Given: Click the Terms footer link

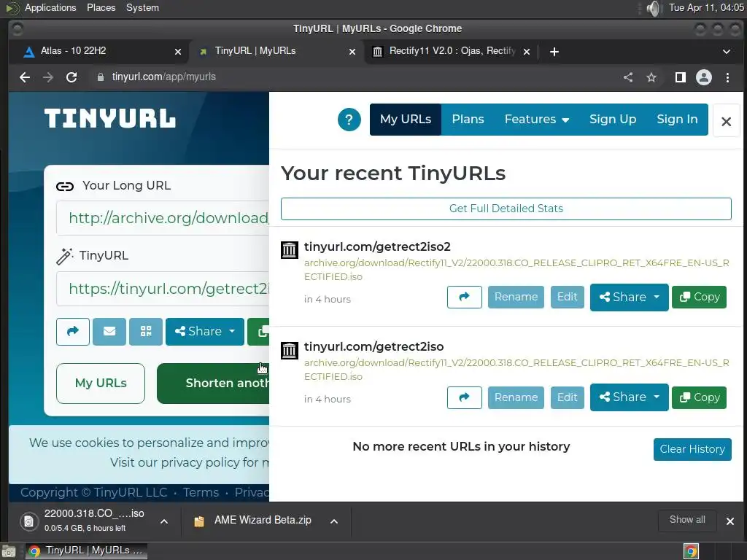Looking at the screenshot, I should click(x=201, y=492).
